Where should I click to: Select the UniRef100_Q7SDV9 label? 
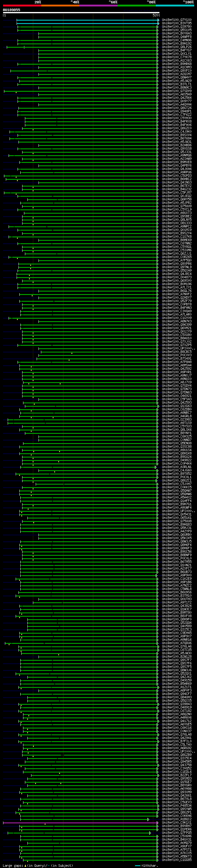(x=177, y=91)
